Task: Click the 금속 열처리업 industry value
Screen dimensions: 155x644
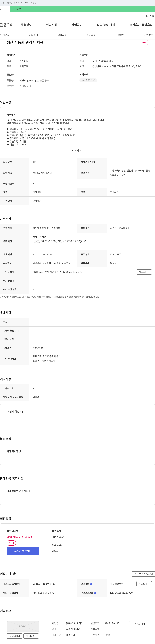Action: click(73, 629)
